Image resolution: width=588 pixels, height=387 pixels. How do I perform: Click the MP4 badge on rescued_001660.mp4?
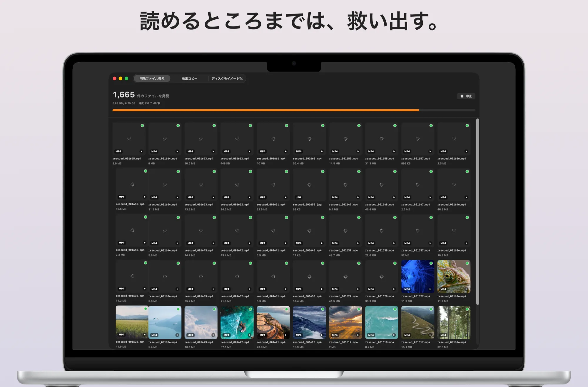[x=299, y=151]
